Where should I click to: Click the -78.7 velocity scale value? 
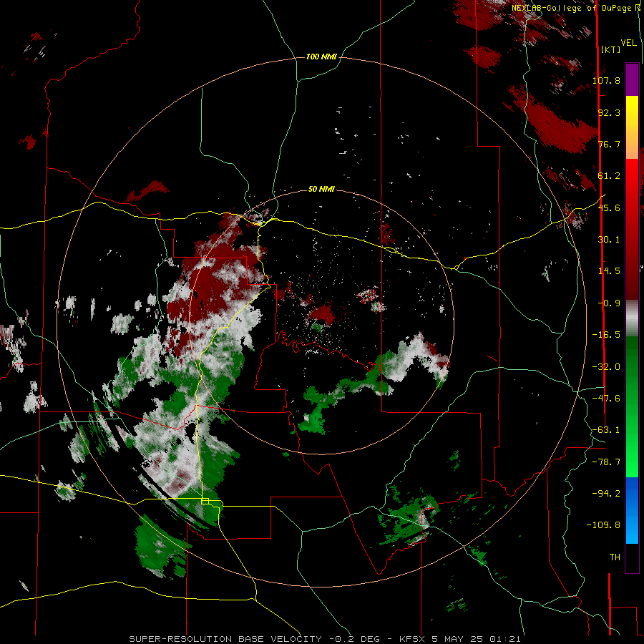click(x=606, y=462)
